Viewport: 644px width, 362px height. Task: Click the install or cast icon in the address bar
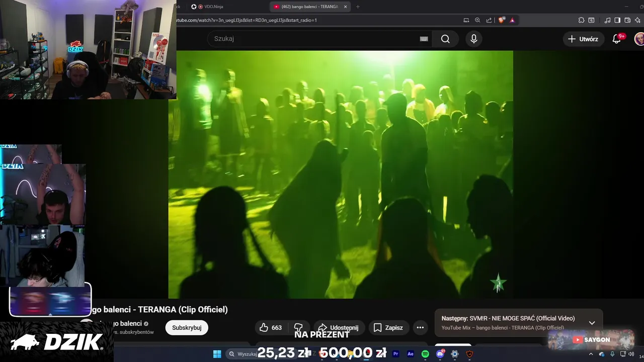(466, 20)
